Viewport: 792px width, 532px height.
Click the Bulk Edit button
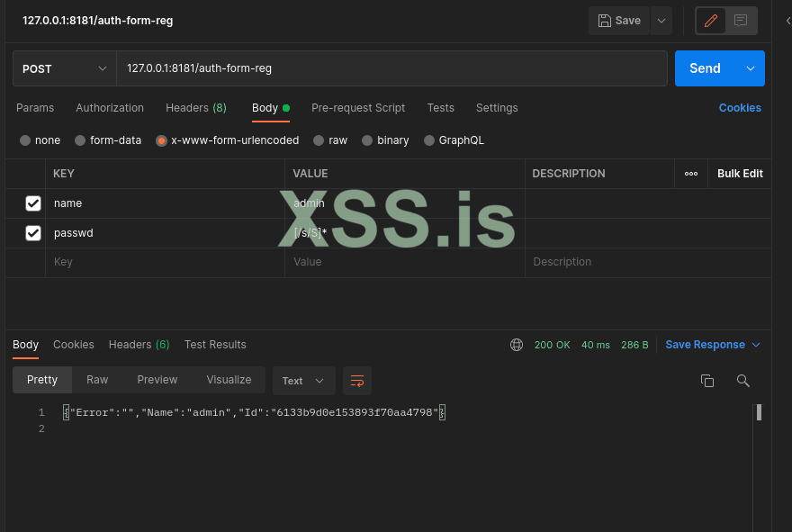740,174
